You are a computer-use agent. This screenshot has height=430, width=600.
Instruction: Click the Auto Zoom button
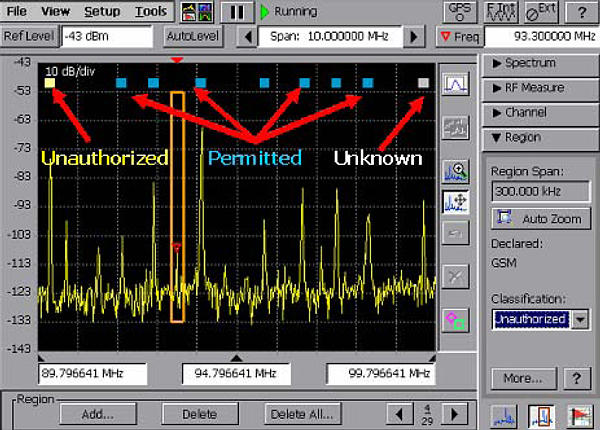(539, 217)
